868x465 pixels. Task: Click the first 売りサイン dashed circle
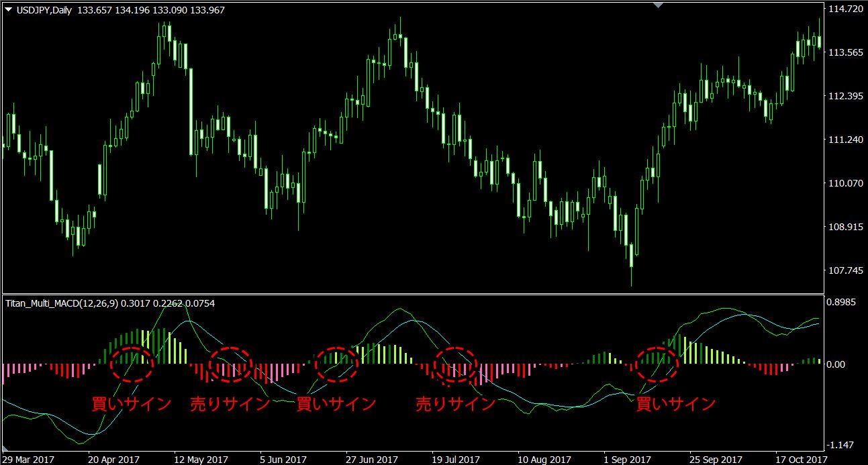(230, 364)
